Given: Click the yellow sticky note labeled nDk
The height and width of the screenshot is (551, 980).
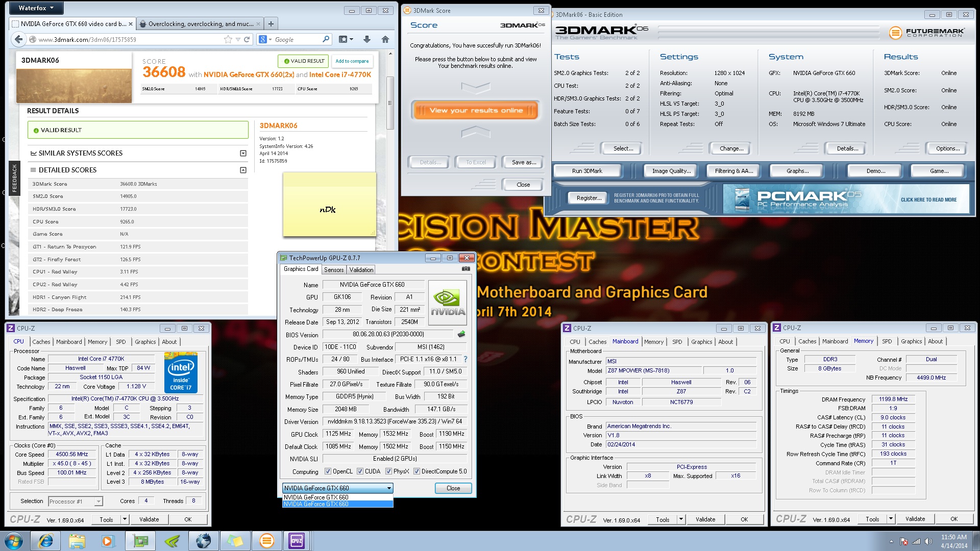Looking at the screenshot, I should (x=329, y=205).
